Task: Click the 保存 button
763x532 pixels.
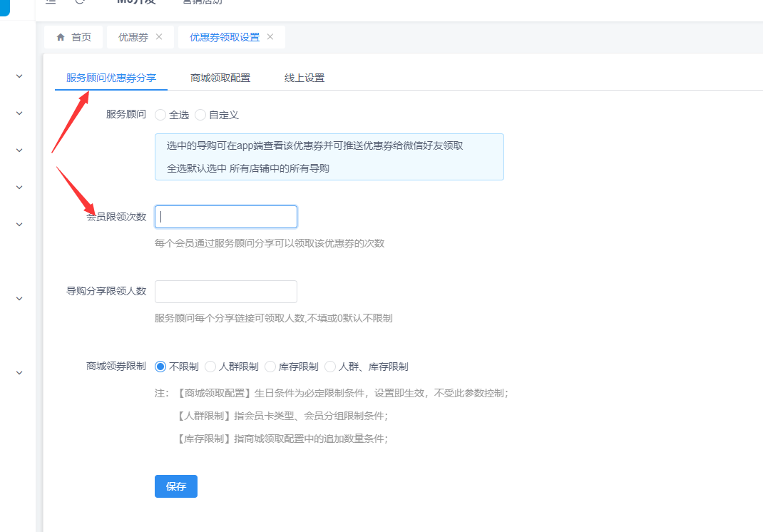Action: point(176,486)
